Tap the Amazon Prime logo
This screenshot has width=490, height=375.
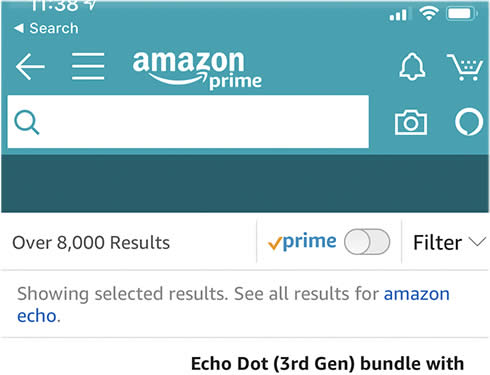coord(197,70)
